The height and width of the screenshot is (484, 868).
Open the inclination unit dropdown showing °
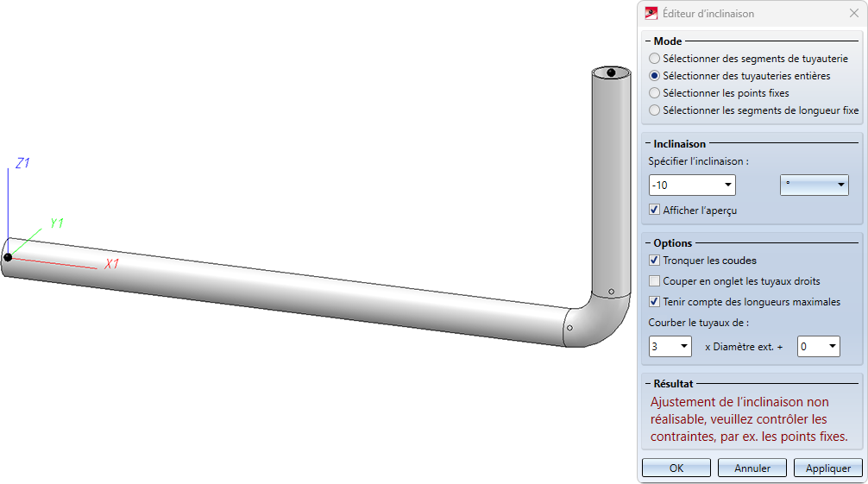pos(841,185)
